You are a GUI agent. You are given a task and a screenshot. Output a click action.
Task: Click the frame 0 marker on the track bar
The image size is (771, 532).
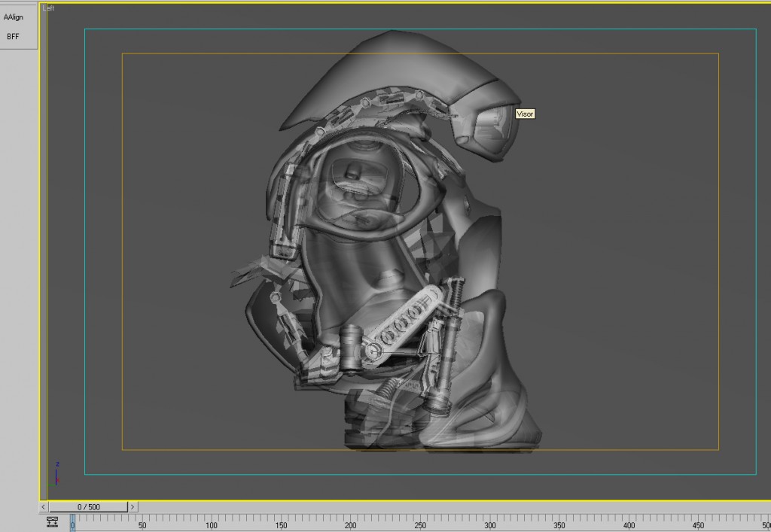tap(73, 521)
